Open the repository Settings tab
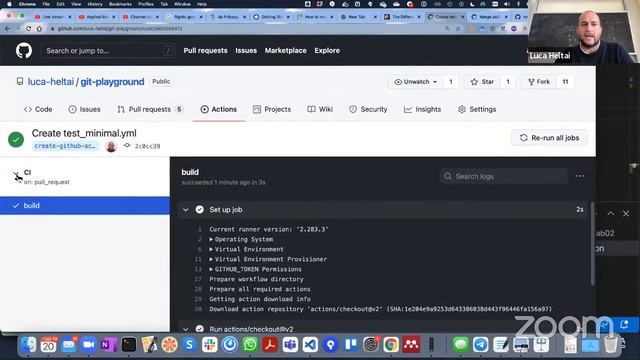This screenshot has height=360, width=640. pyautogui.click(x=477, y=109)
